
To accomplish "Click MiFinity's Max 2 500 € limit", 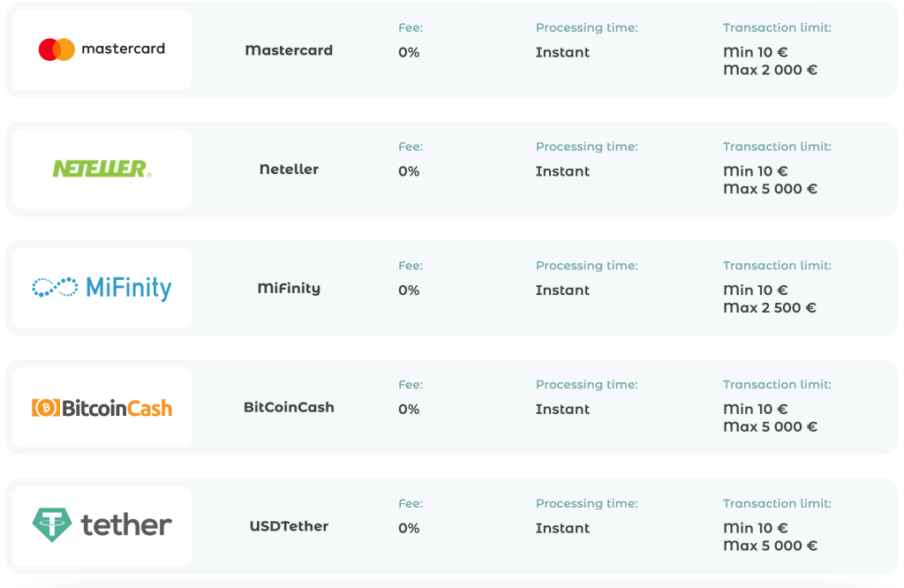I will pos(769,308).
